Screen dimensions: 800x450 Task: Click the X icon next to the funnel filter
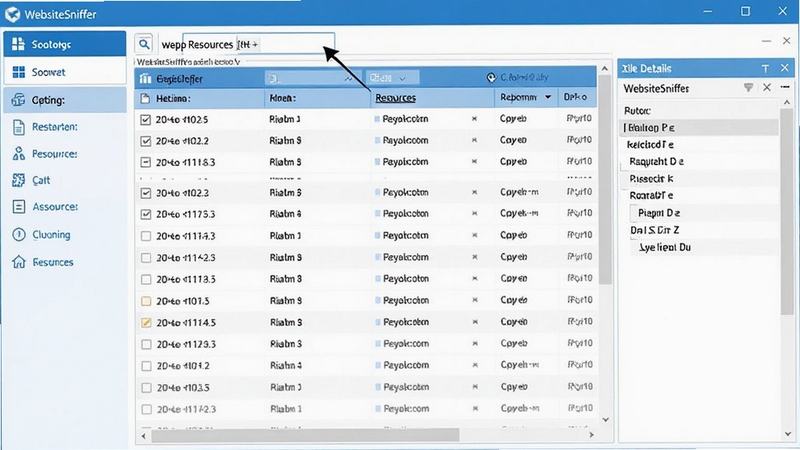(767, 88)
